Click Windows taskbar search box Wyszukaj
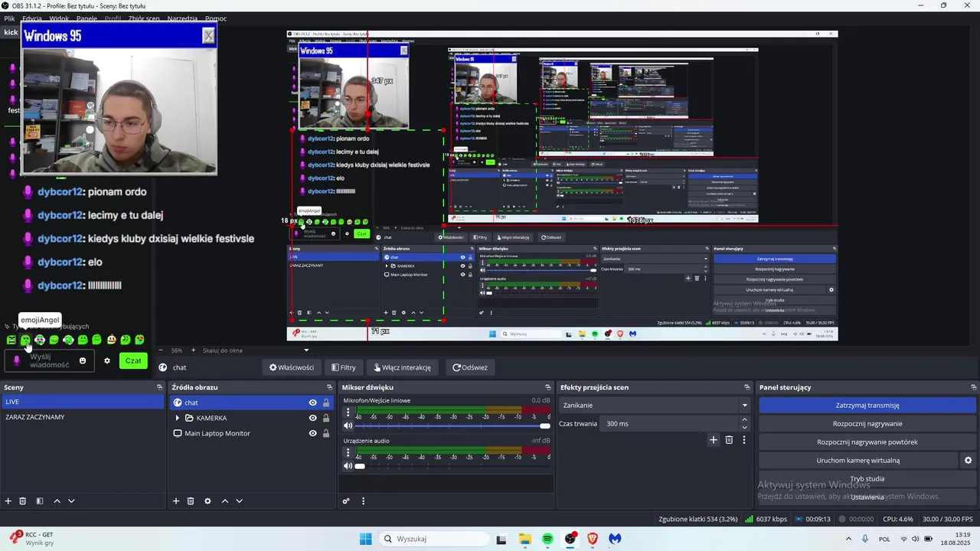 (x=433, y=539)
